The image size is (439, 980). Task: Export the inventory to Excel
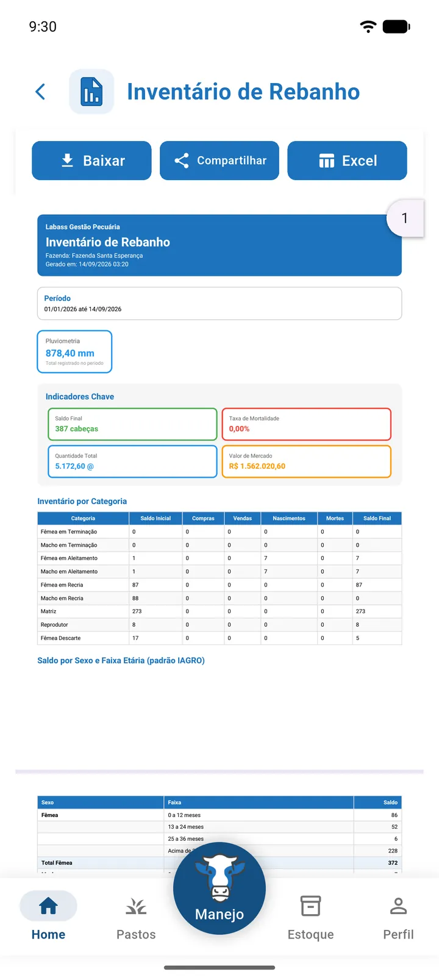(347, 160)
